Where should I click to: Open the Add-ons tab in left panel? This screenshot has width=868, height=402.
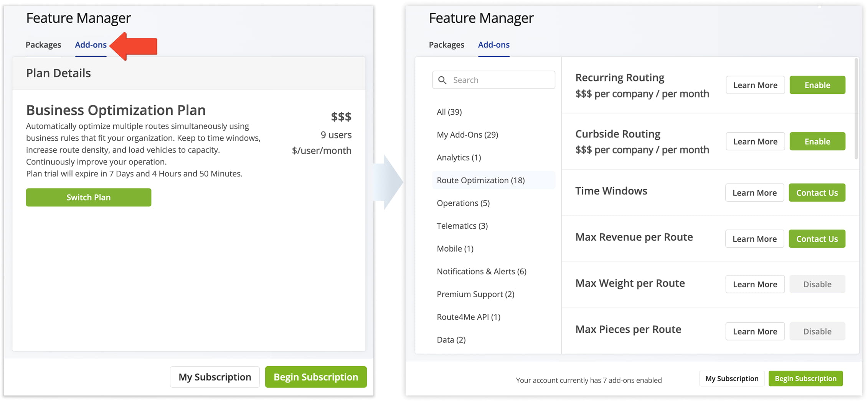pyautogui.click(x=91, y=45)
